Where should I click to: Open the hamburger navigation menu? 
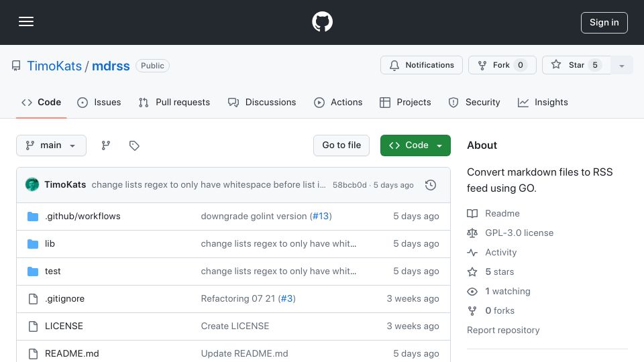pyautogui.click(x=26, y=21)
